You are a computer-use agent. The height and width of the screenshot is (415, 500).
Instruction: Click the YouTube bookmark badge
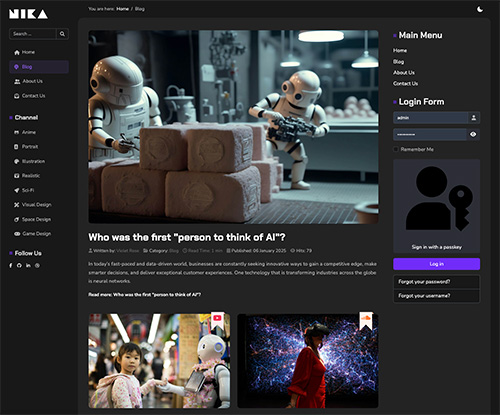click(x=217, y=320)
